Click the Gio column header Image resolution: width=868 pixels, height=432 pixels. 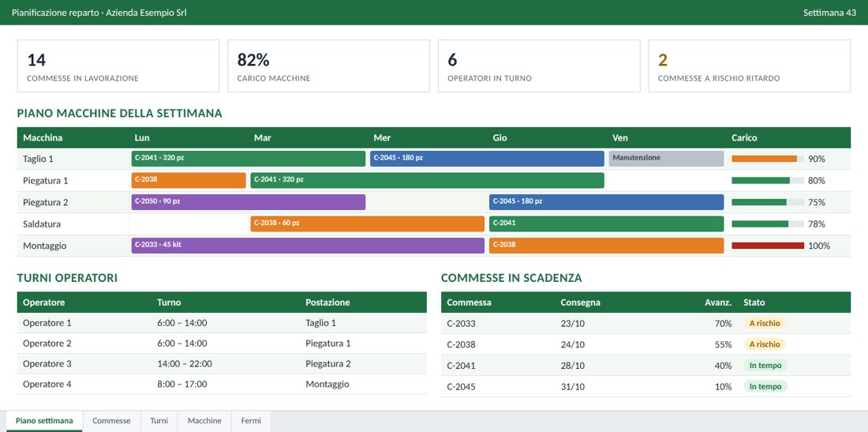499,138
